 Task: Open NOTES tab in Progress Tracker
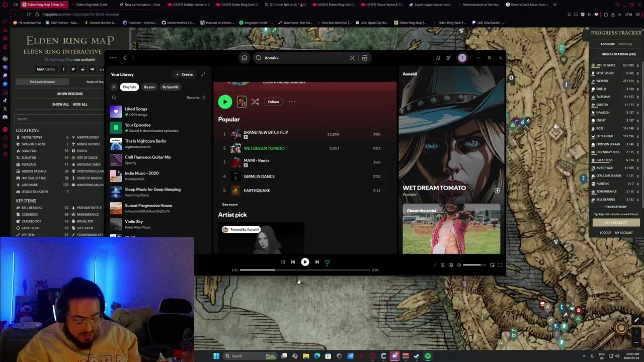(x=625, y=44)
